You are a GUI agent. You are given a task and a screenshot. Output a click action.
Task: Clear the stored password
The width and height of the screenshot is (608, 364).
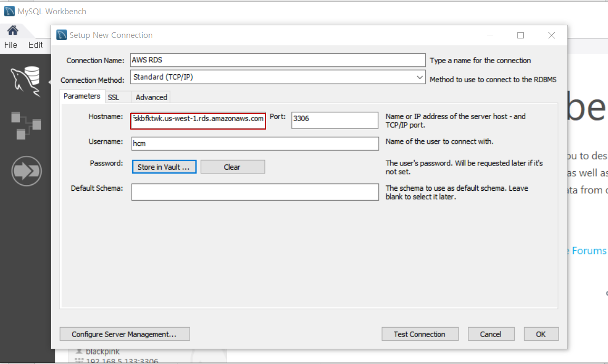point(233,166)
